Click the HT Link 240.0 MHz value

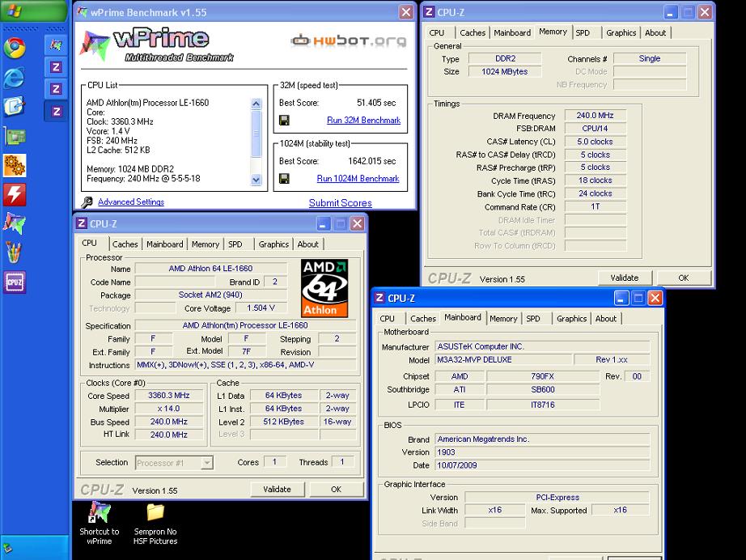coord(169,435)
